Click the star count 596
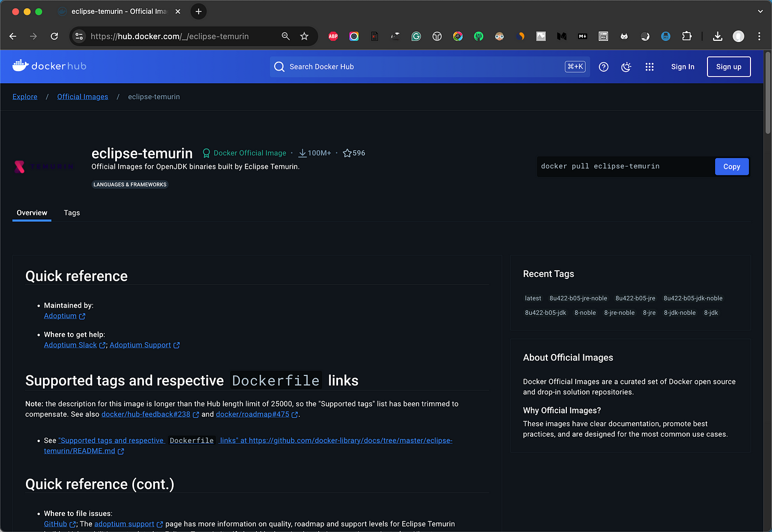Viewport: 772px width, 532px height. coord(354,153)
